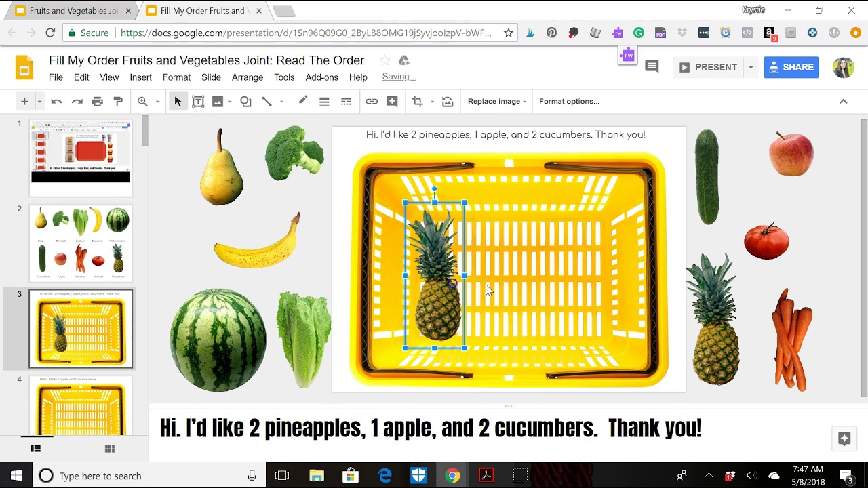The height and width of the screenshot is (488, 868).
Task: Choose the border color pencil icon
Action: 303,101
